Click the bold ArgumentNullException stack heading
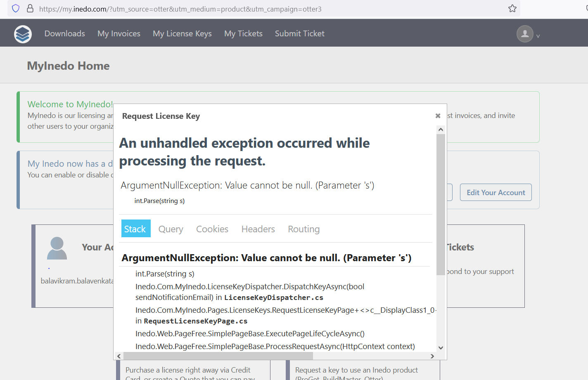The width and height of the screenshot is (588, 380). pos(266,258)
